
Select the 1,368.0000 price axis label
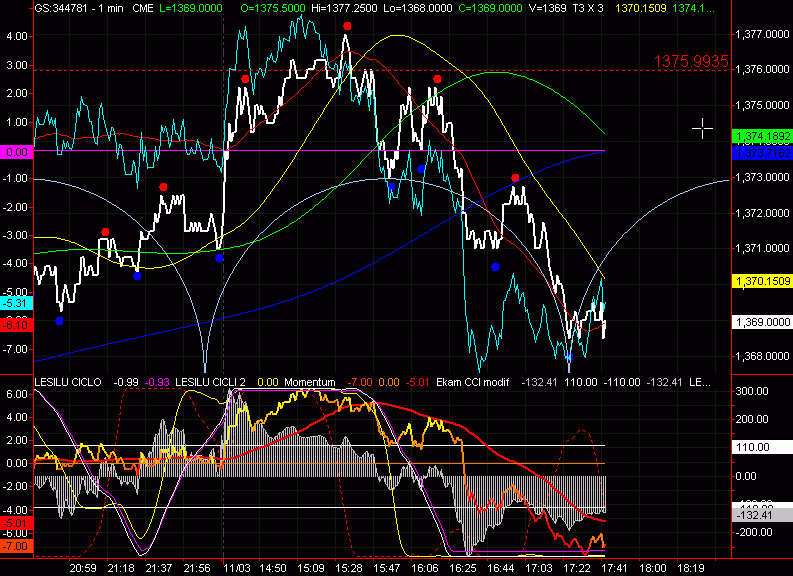[762, 356]
